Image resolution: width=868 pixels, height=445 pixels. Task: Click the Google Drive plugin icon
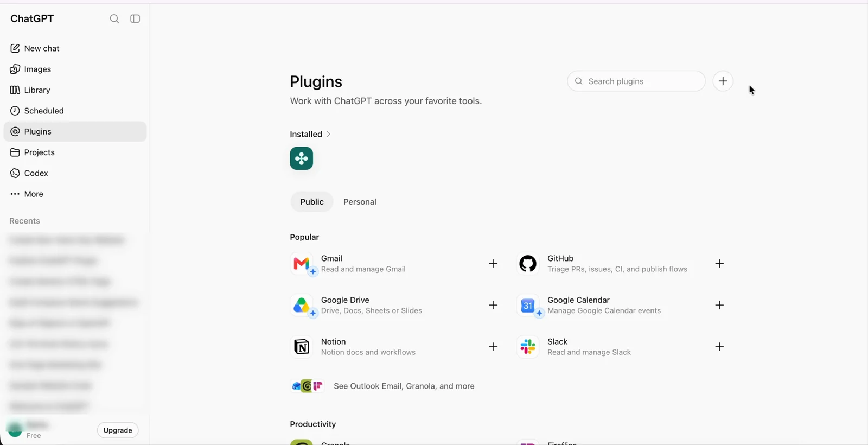click(x=302, y=306)
